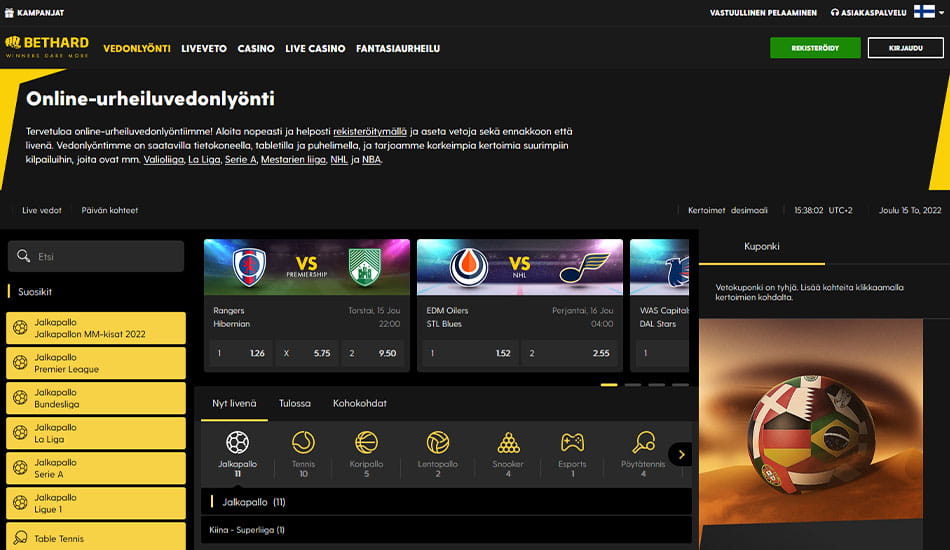Open the Liveveto menu
950x550 pixels.
[204, 48]
